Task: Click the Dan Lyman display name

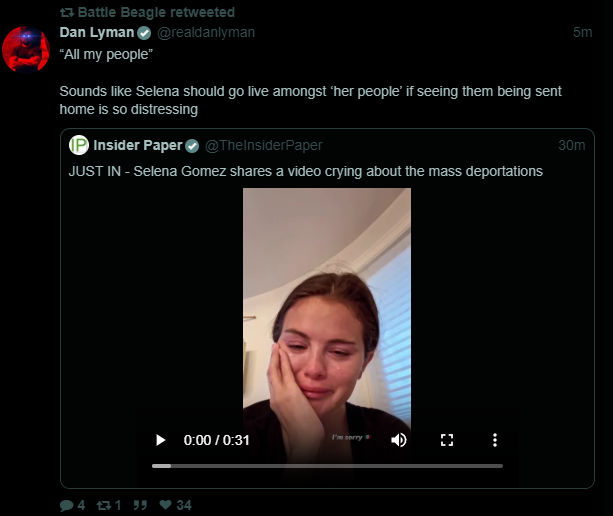Action: click(97, 32)
